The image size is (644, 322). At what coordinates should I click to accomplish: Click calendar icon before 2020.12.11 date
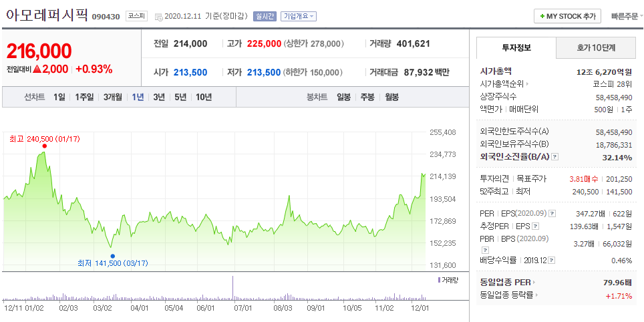(x=158, y=17)
